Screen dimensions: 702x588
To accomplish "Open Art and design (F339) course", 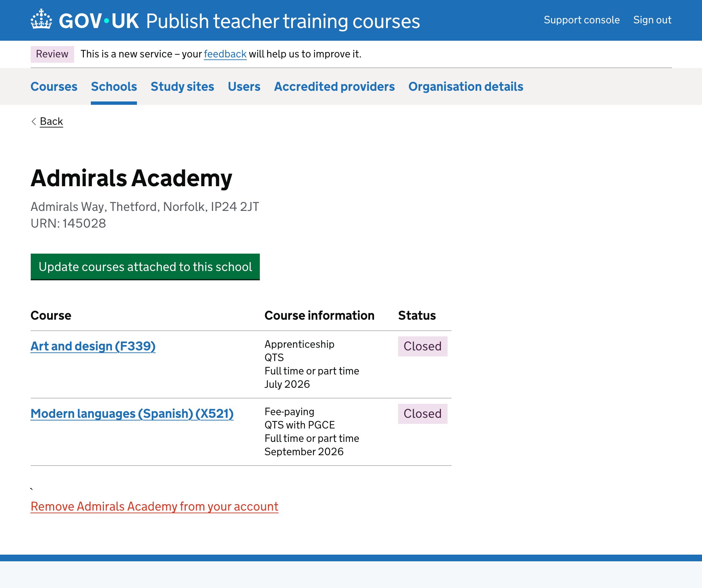I will click(93, 346).
